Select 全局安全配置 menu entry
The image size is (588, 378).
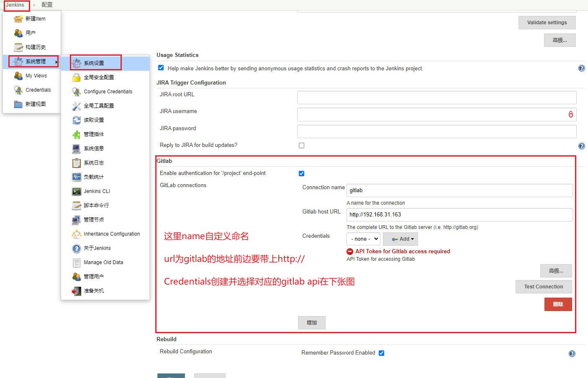click(105, 77)
